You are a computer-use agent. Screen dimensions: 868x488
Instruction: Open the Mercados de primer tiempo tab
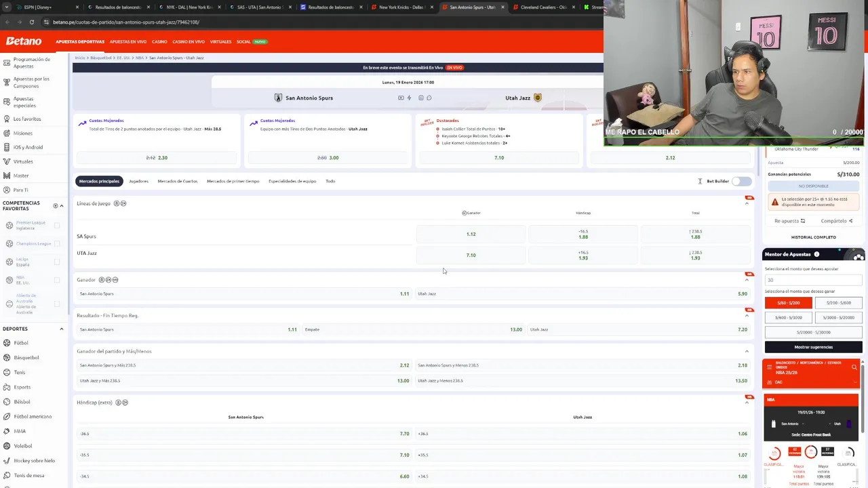pos(233,181)
